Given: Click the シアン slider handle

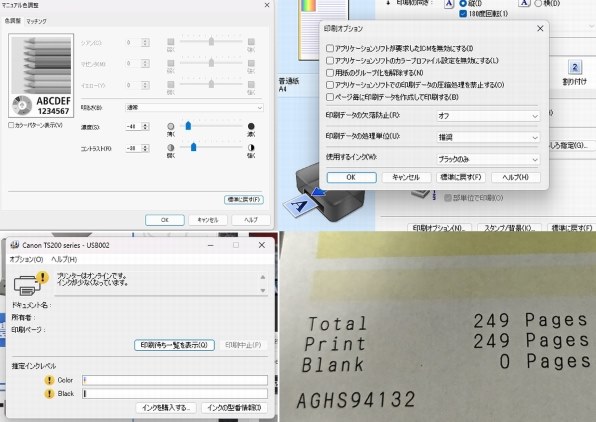Looking at the screenshot, I should [x=211, y=41].
